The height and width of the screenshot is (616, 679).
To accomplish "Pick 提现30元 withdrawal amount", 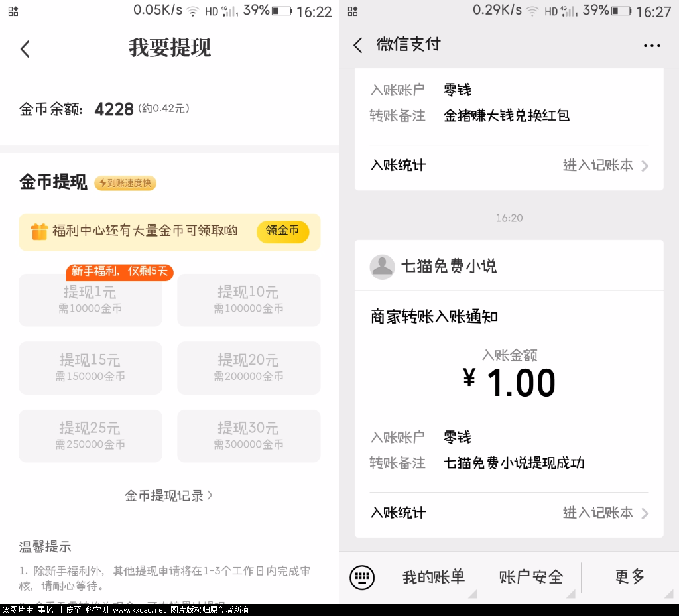I will pos(249,436).
